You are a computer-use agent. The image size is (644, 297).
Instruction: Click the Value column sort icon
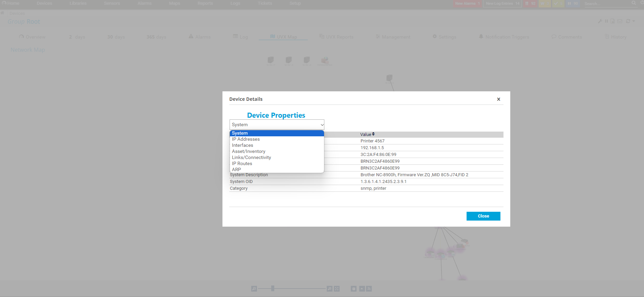tap(373, 134)
